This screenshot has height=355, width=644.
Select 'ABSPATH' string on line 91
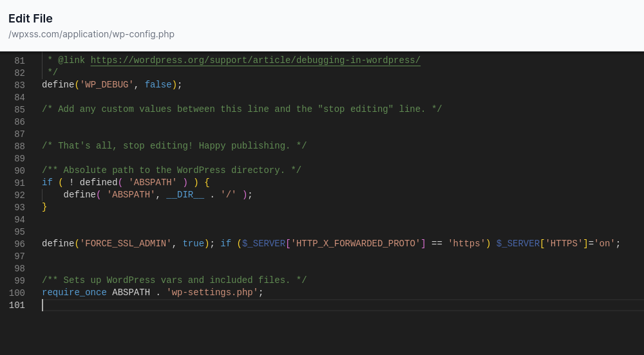tap(153, 183)
